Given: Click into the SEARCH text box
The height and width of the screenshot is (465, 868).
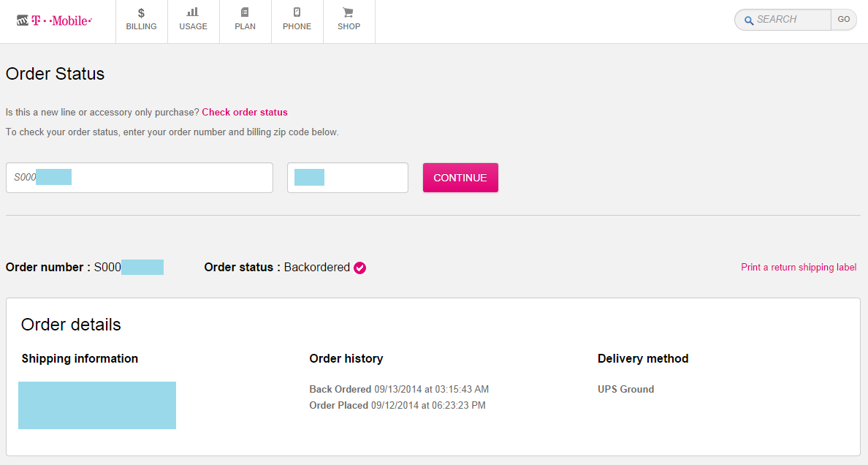Looking at the screenshot, I should [x=791, y=20].
